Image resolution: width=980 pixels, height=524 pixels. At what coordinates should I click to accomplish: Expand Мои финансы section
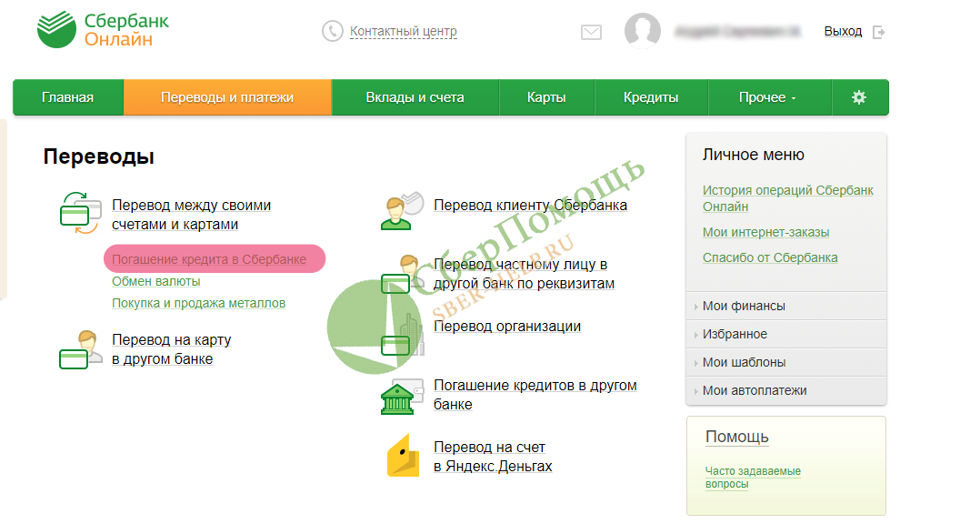click(786, 306)
